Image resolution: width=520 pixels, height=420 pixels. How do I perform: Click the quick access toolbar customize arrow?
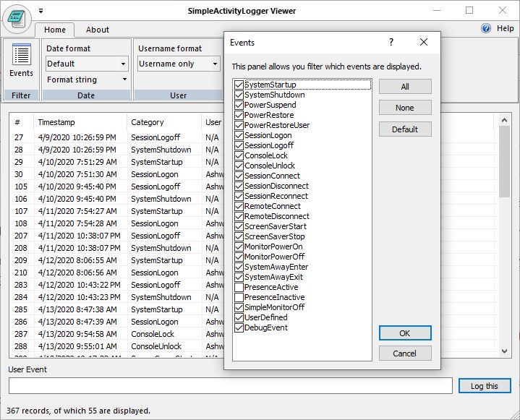click(x=41, y=11)
